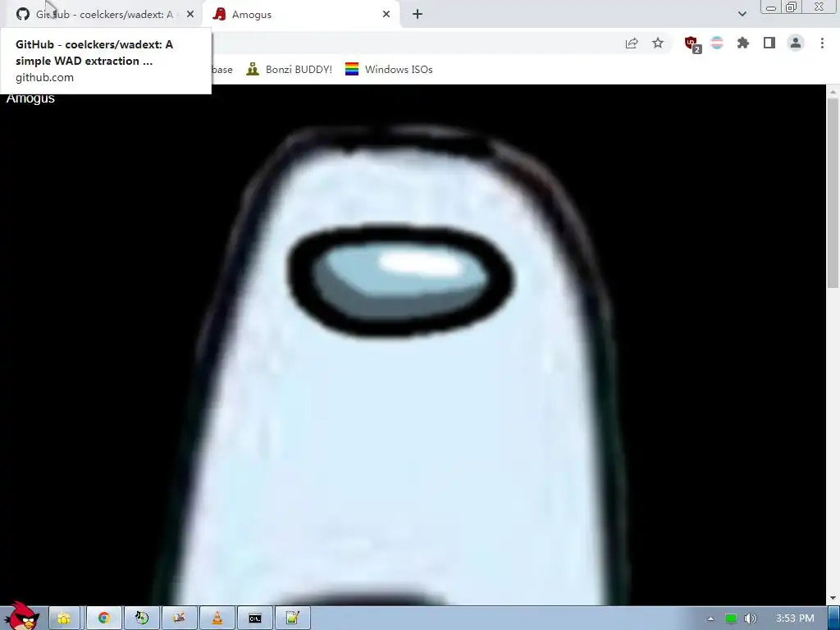Open the Angry Birds Start button

click(21, 616)
